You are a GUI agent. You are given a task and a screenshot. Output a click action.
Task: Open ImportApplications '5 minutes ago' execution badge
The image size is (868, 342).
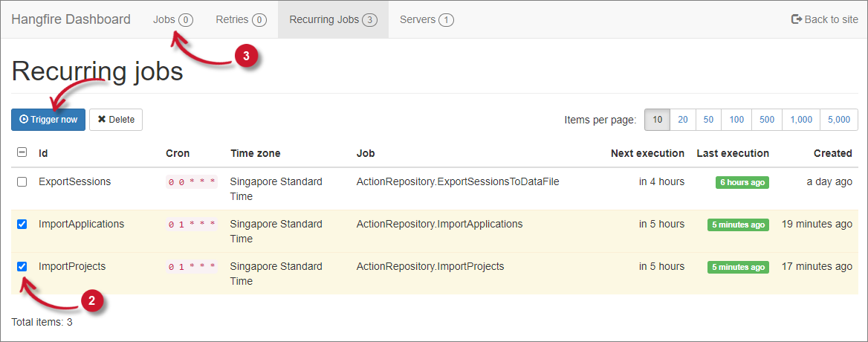click(738, 225)
